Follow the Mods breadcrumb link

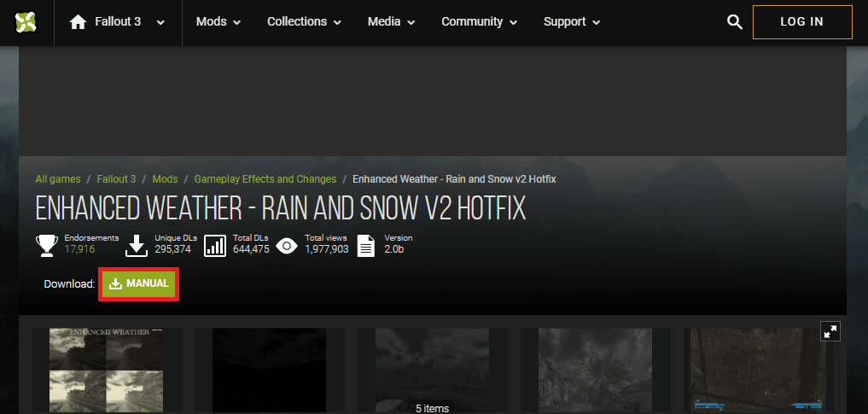coord(165,179)
